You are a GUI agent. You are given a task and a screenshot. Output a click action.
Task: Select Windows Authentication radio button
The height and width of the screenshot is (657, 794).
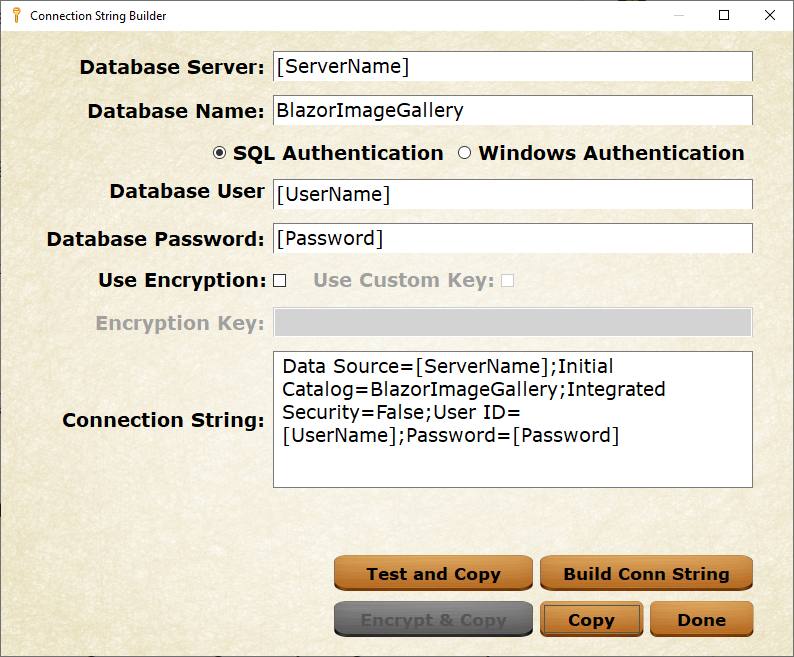pyautogui.click(x=464, y=153)
